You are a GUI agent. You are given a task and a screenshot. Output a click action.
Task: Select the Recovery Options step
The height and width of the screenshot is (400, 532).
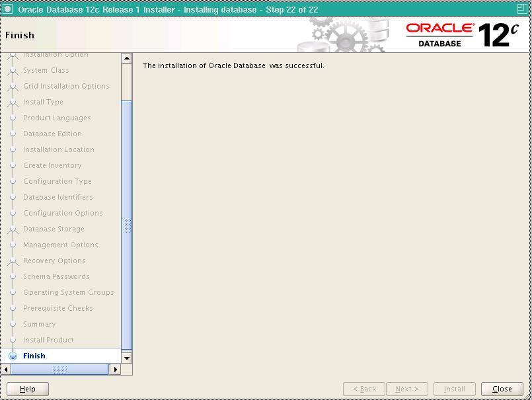[54, 260]
